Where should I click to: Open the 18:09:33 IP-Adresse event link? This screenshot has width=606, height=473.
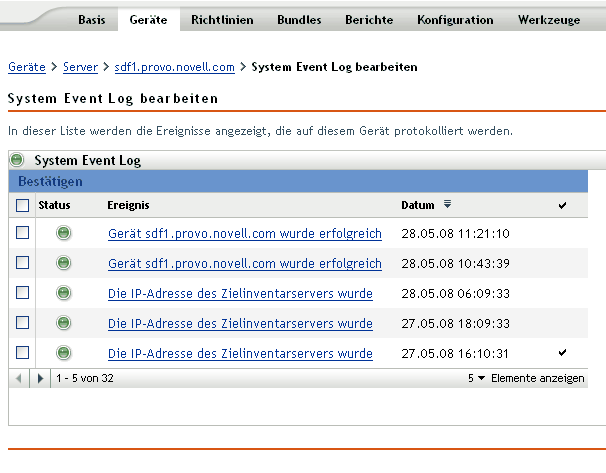[240, 323]
